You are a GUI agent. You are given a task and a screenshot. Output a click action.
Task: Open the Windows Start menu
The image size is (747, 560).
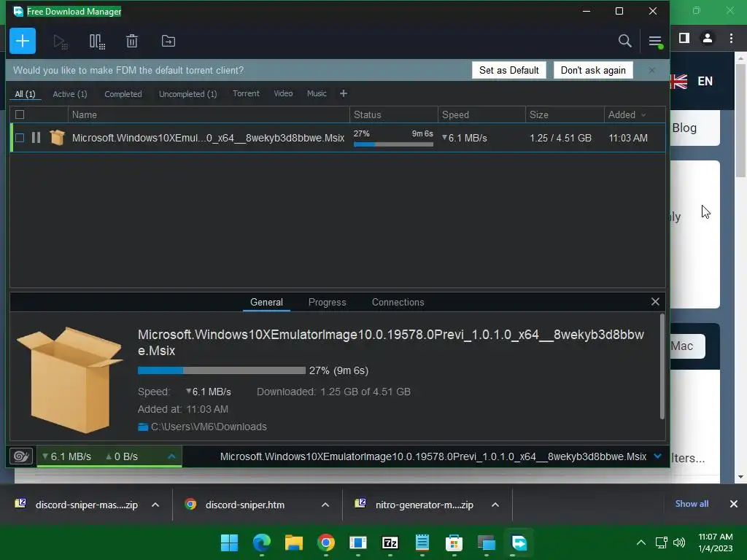(229, 542)
